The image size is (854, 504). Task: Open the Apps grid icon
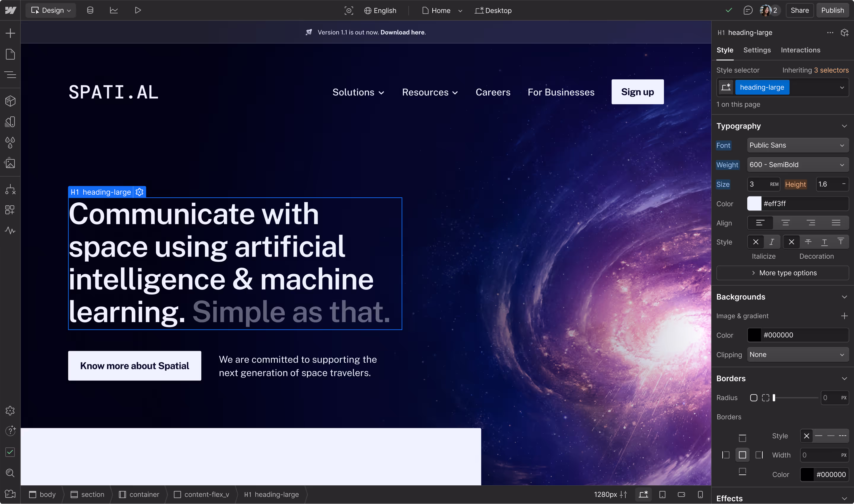[10, 210]
